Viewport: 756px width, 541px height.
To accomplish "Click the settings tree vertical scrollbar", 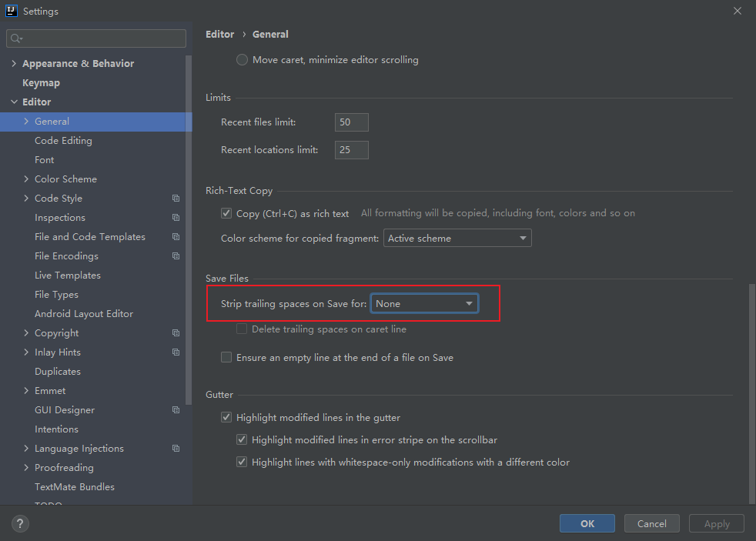I will [x=189, y=230].
